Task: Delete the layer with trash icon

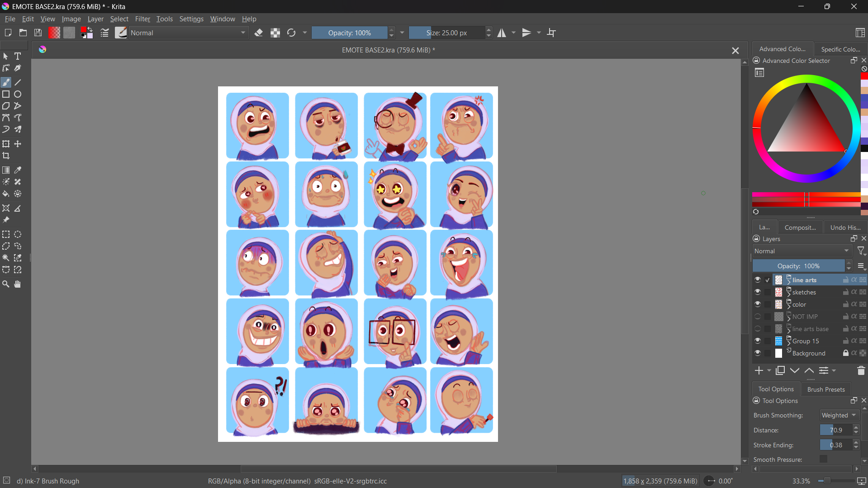Action: click(861, 371)
